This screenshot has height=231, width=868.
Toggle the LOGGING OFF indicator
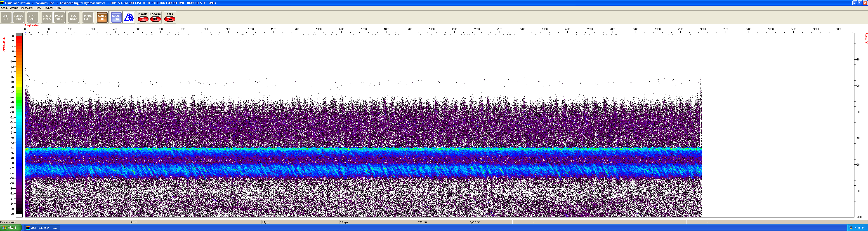[156, 18]
